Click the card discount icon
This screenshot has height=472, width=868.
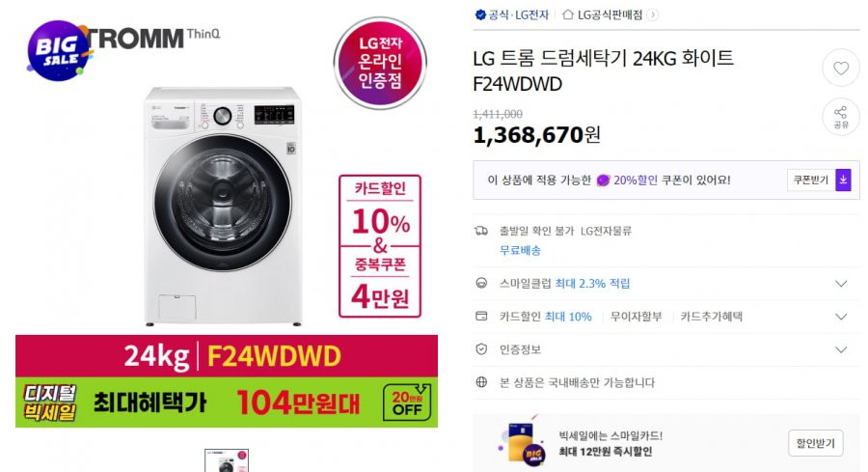(481, 317)
